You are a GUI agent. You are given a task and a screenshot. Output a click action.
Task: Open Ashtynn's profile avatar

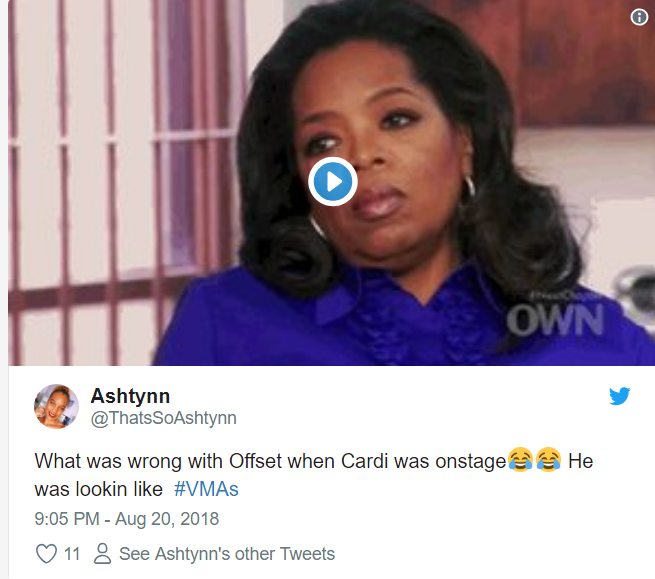pyautogui.click(x=56, y=406)
